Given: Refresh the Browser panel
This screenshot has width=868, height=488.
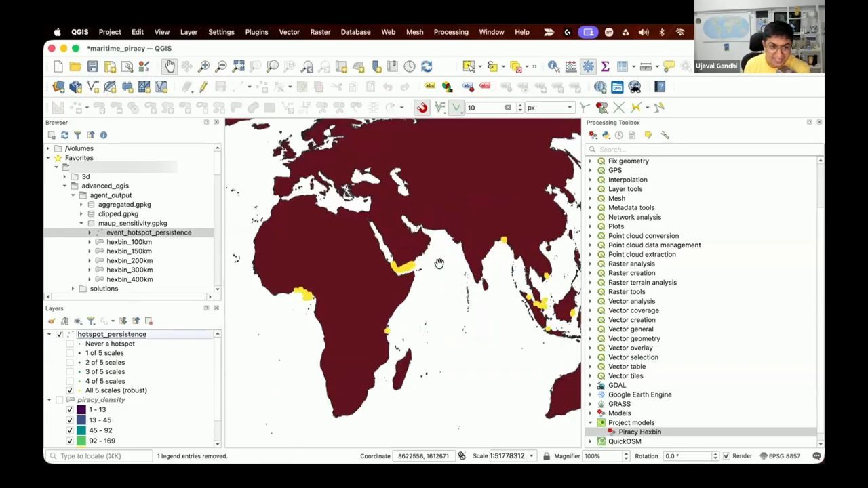Looking at the screenshot, I should point(64,135).
